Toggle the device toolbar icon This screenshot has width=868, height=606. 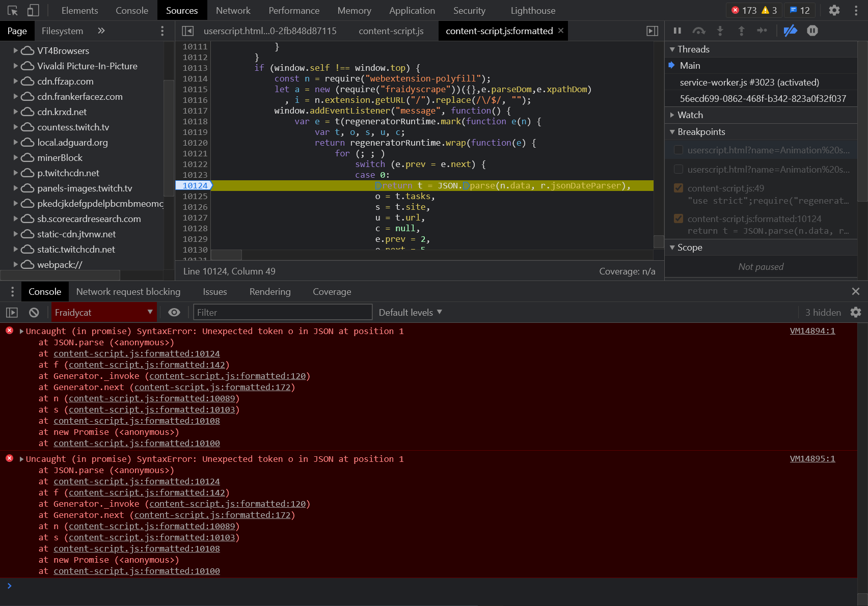33,10
